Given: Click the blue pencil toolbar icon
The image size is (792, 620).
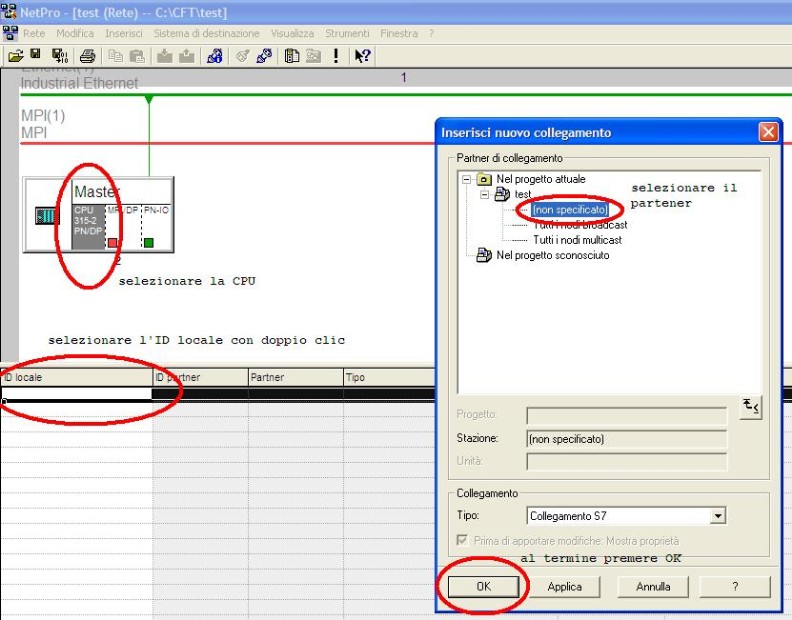Looking at the screenshot, I should tap(264, 56).
